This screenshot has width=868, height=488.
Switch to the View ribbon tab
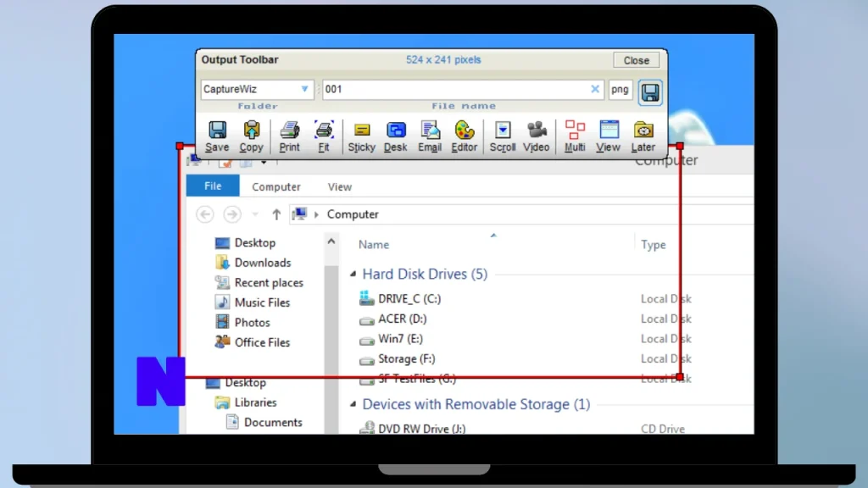(339, 187)
